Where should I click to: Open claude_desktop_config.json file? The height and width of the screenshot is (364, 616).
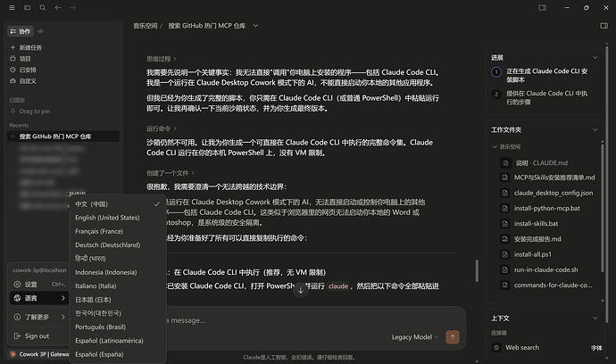pyautogui.click(x=554, y=193)
